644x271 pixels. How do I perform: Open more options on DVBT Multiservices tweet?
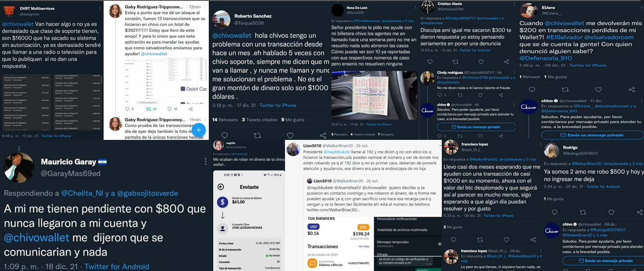tap(100, 8)
